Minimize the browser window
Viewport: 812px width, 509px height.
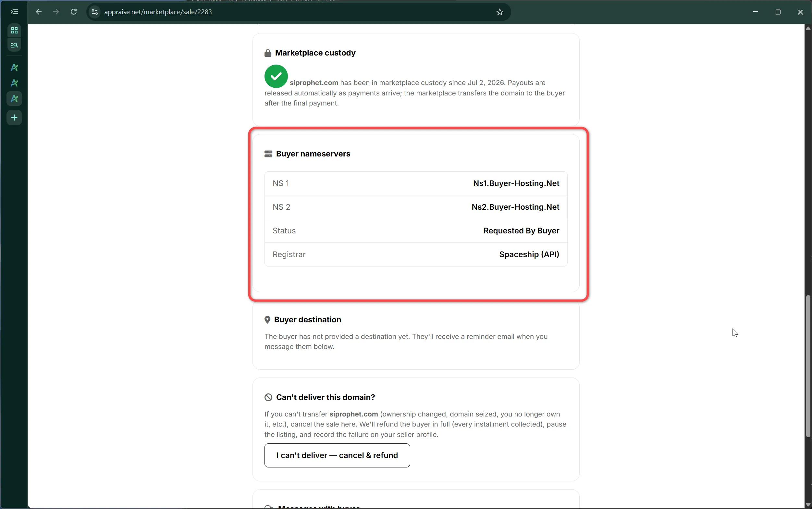point(756,12)
